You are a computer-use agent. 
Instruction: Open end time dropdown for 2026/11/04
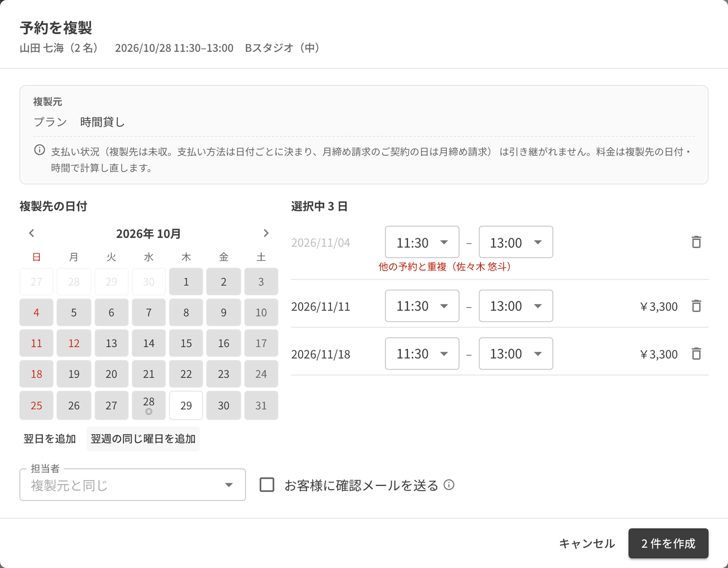coord(516,242)
